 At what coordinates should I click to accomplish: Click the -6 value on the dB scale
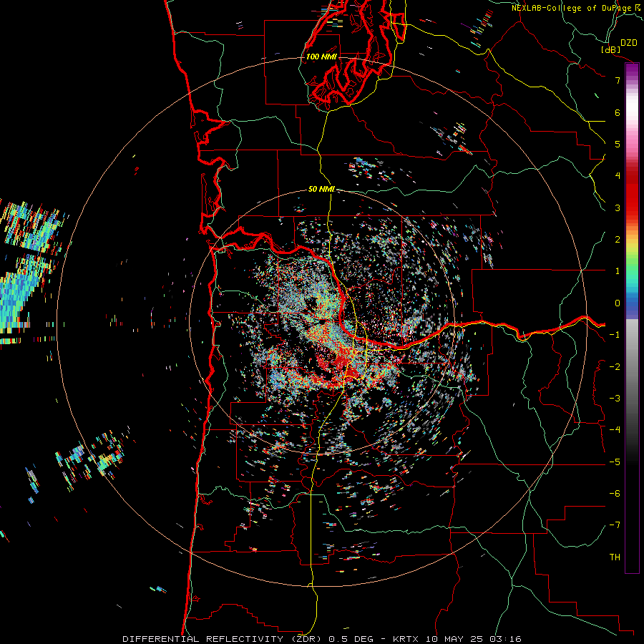pyautogui.click(x=615, y=494)
